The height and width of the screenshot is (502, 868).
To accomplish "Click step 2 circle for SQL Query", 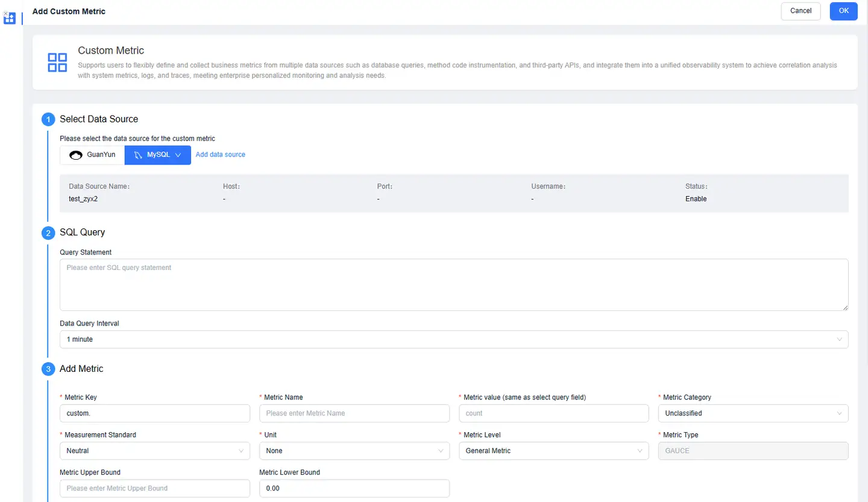I will (48, 233).
